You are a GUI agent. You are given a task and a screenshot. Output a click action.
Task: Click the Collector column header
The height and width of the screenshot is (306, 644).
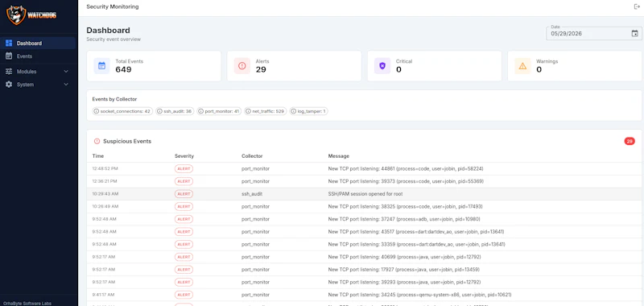(252, 156)
